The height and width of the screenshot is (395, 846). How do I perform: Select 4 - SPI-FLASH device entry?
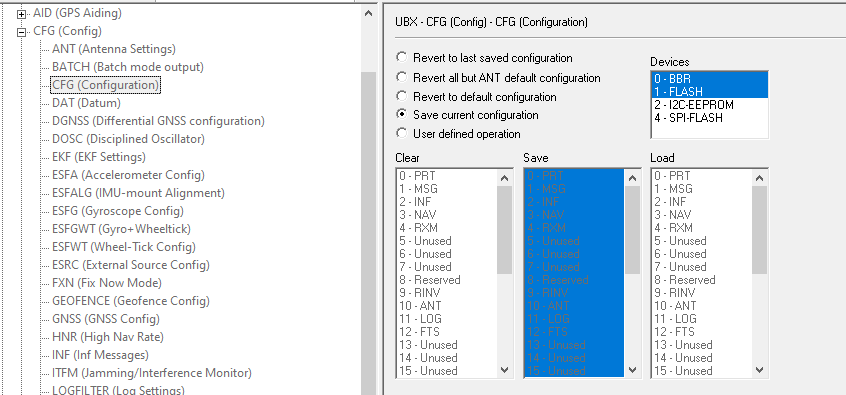pyautogui.click(x=709, y=118)
